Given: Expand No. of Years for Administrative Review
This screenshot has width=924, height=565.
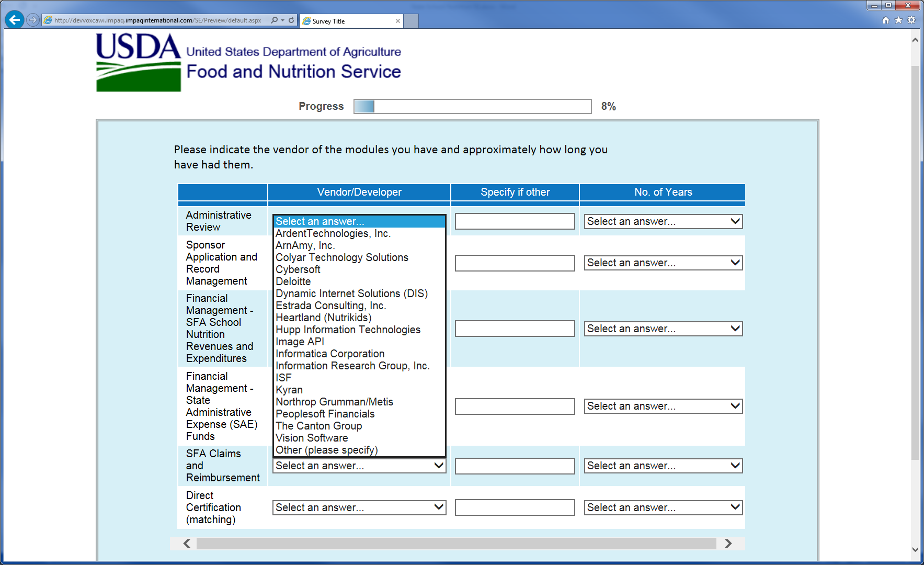Looking at the screenshot, I should point(663,221).
